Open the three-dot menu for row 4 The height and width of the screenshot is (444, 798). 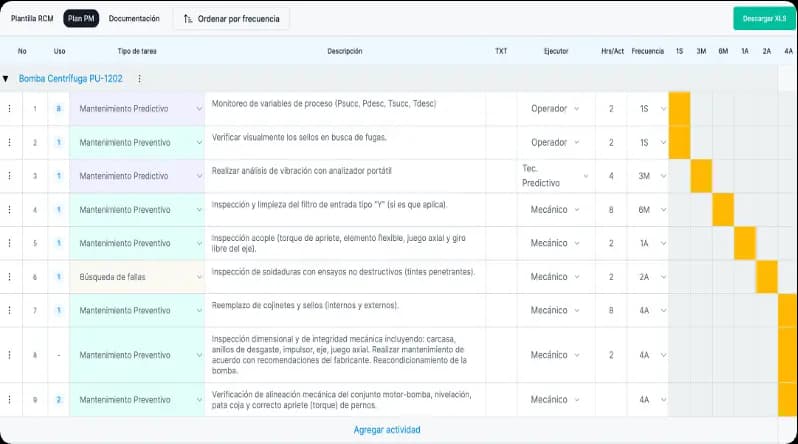click(x=10, y=210)
